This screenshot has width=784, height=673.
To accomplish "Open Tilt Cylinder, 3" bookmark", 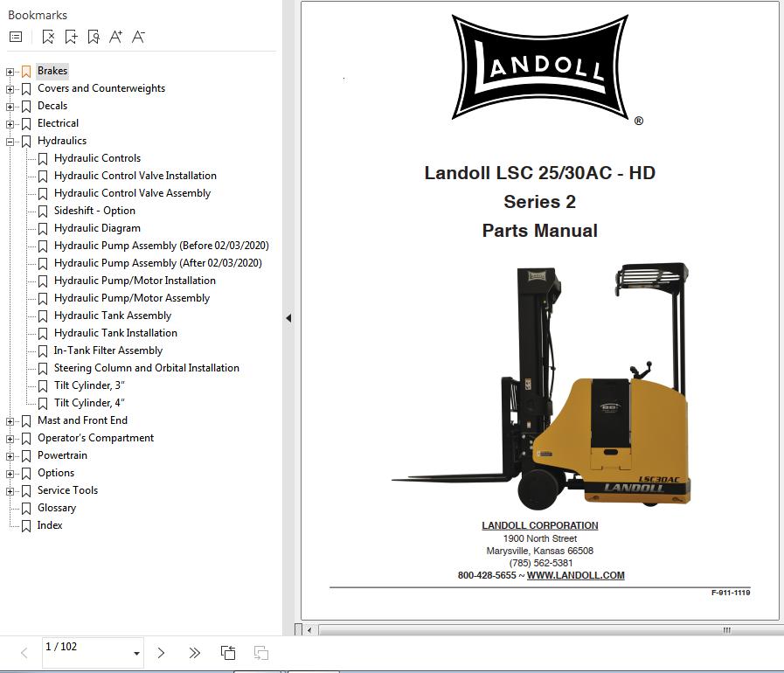I will pyautogui.click(x=89, y=386).
